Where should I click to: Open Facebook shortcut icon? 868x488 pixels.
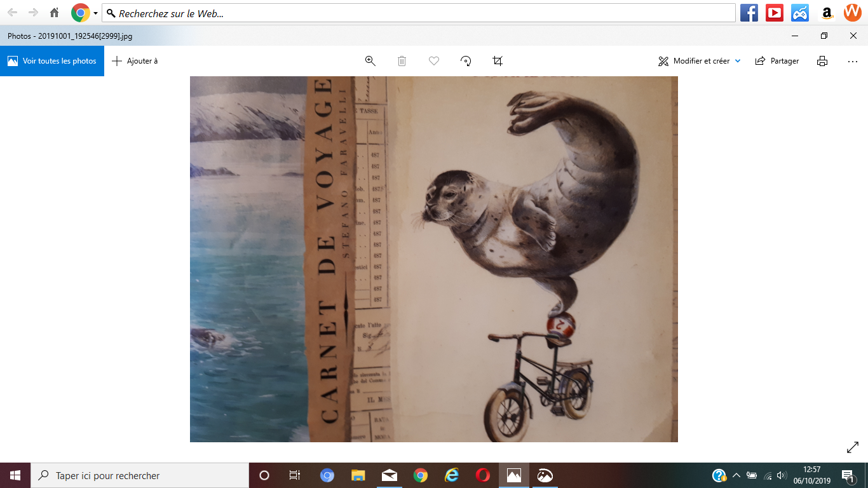coord(749,13)
